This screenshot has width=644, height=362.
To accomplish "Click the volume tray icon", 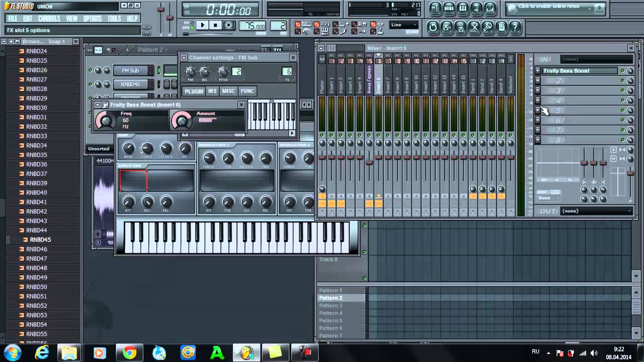I will tap(594, 353).
